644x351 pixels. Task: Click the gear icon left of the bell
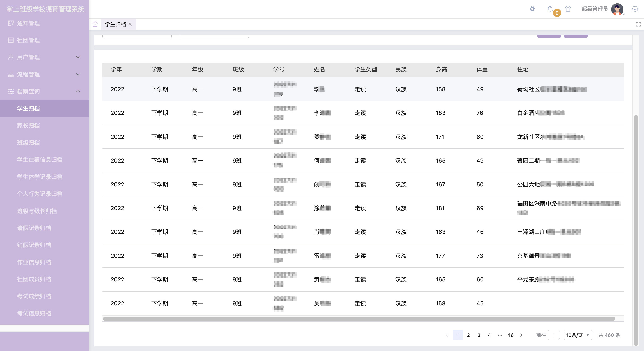click(532, 9)
